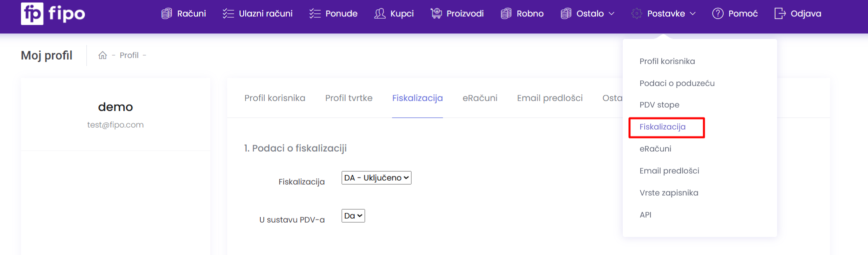Click the Kupci people icon

(380, 13)
